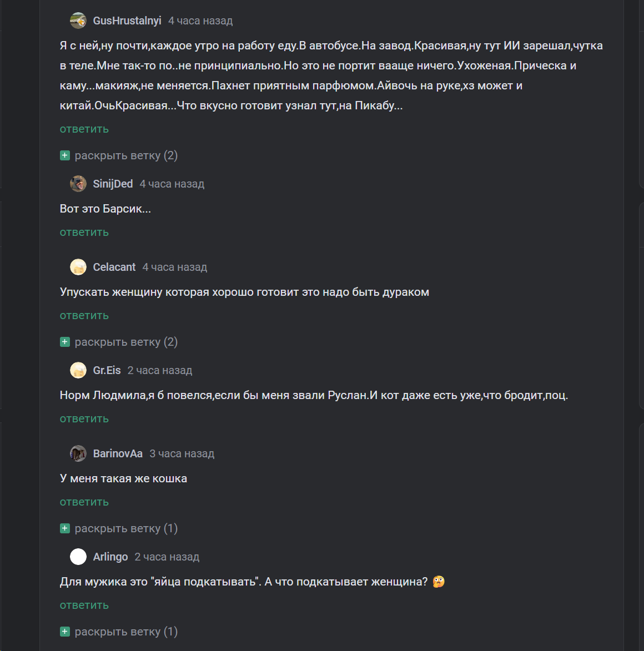
Task: Click Celacant's round avatar
Action: click(78, 267)
